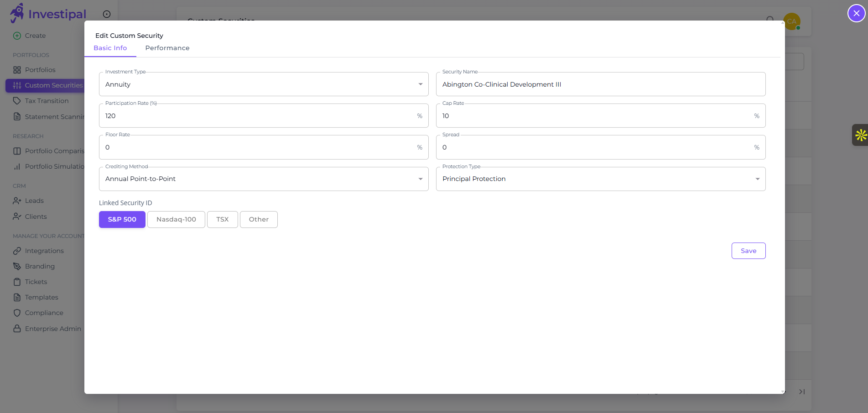Save the custom security changes
The image size is (868, 413).
[x=748, y=251]
